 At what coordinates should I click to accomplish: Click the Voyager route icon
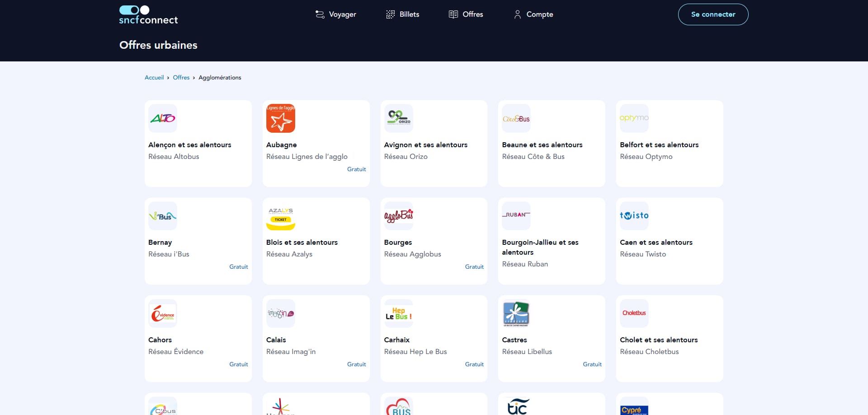(320, 14)
